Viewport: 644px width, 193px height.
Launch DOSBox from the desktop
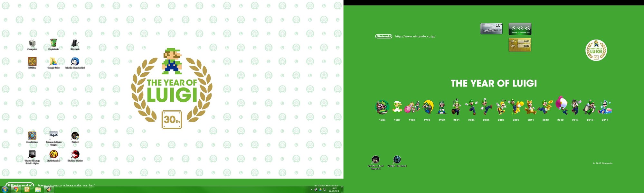coord(32,62)
